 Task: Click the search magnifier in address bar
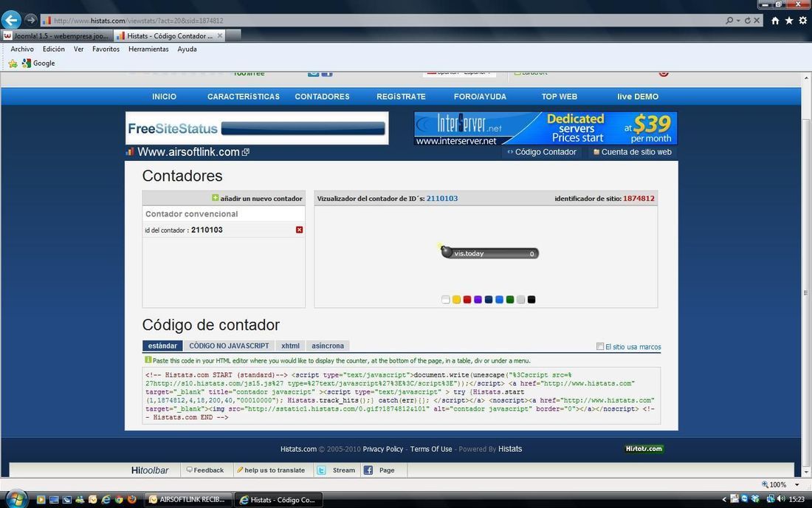coord(729,21)
